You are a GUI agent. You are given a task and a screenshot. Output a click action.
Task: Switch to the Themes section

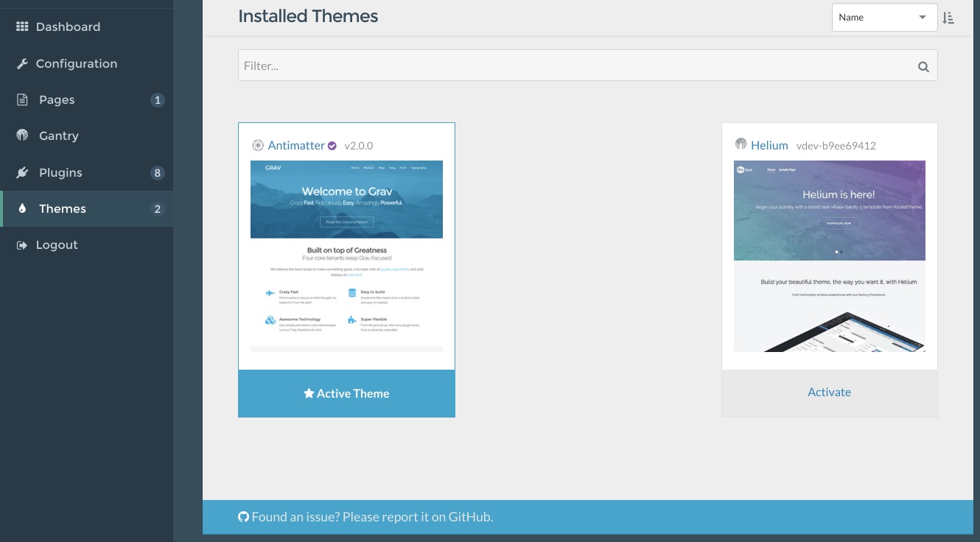[x=62, y=208]
